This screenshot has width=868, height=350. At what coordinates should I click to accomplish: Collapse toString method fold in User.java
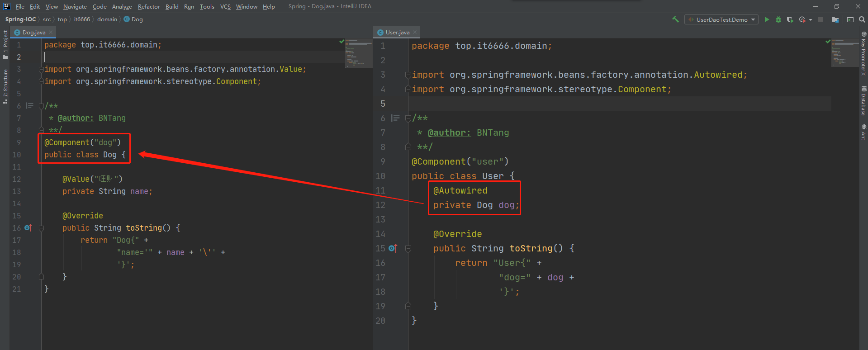pos(408,249)
